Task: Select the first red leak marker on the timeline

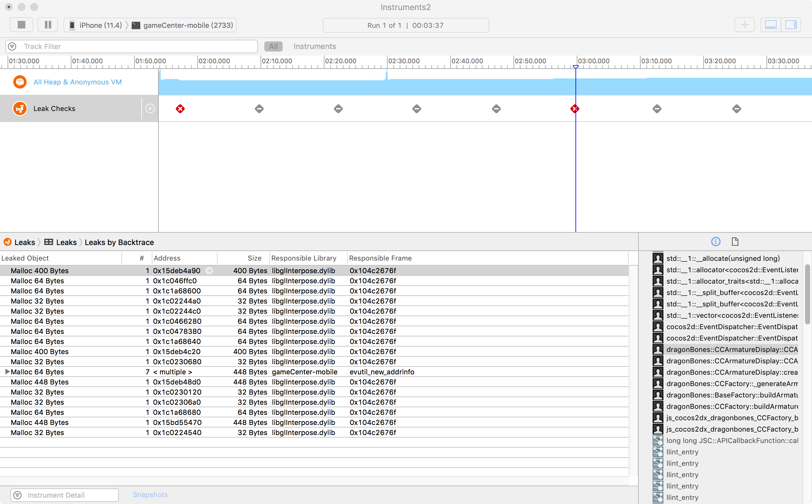Action: click(180, 109)
